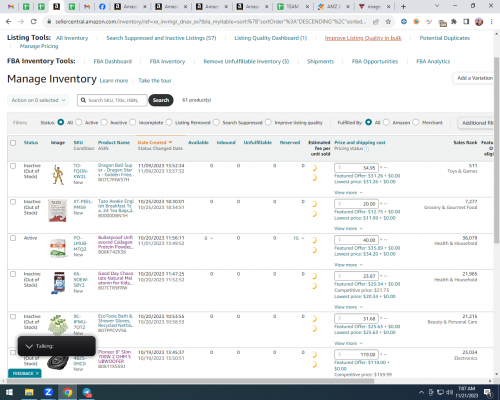Click the Search button
The image size is (500, 400).
coord(161,100)
